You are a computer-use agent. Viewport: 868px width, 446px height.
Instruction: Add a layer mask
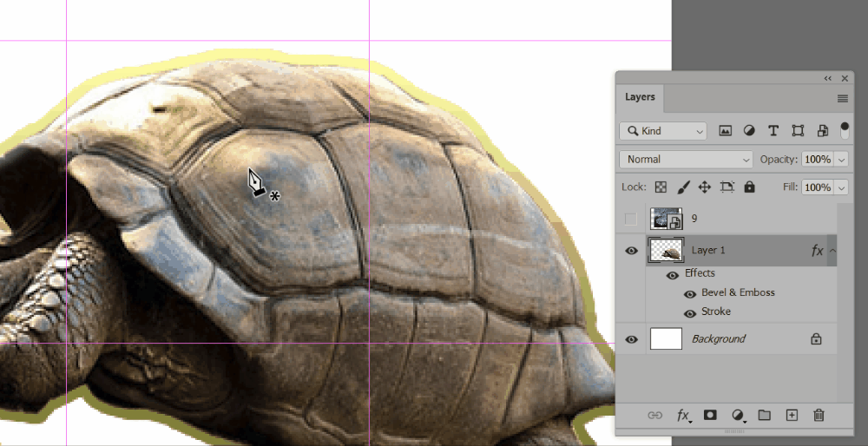(x=710, y=415)
